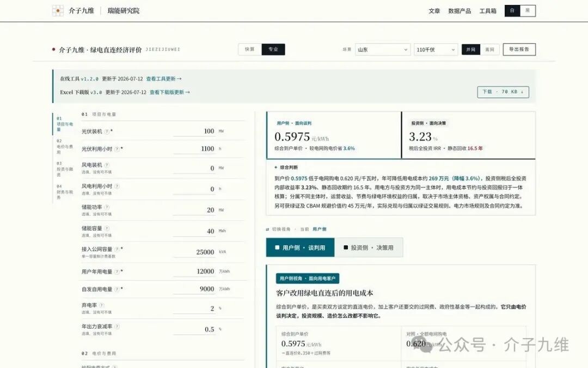
Task: Switch to 投资侧 · 决策用 tab
Action: 369,248
